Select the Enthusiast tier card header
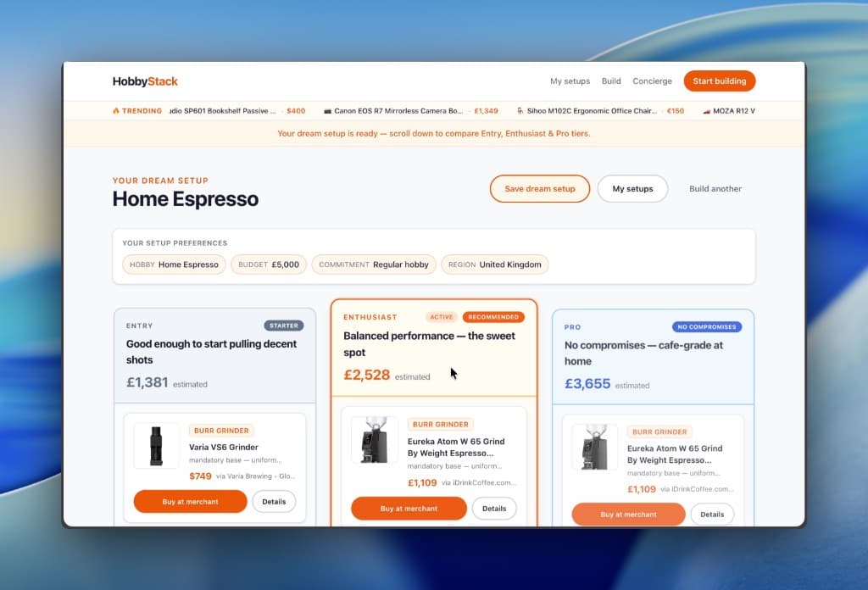Viewport: 868px width, 590px height. [434, 348]
